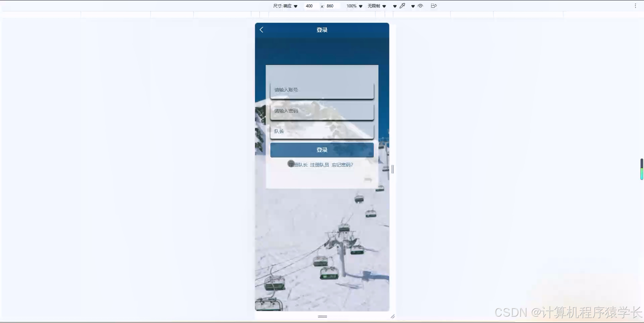Open the three-dot more options menu

635,6
